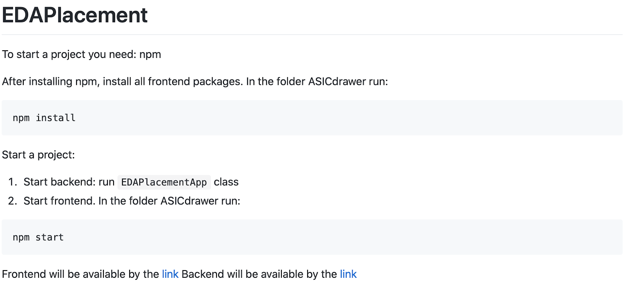Open the backend link at line end
644x287 pixels.
pyautogui.click(x=348, y=274)
